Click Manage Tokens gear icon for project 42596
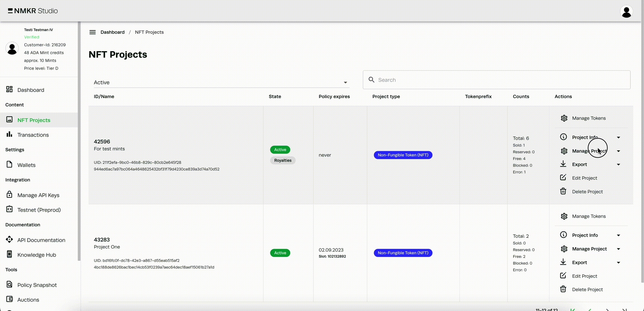Screen dimensions: 644x311 [564, 118]
